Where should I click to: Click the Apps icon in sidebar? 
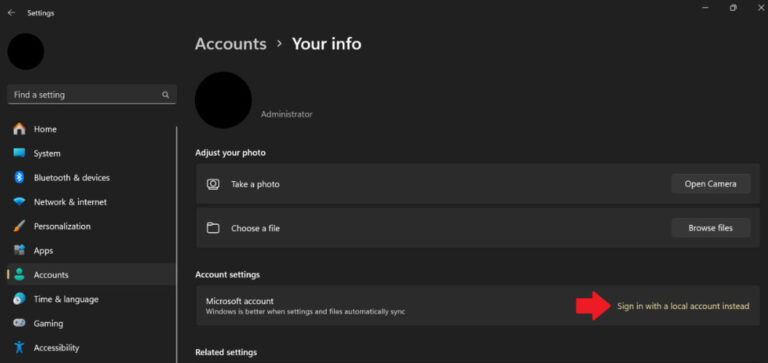pyautogui.click(x=19, y=250)
